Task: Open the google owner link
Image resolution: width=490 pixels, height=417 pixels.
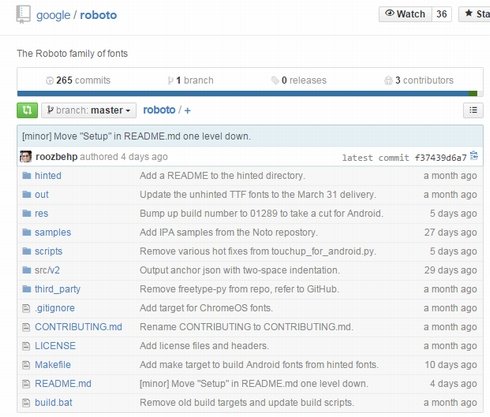Action: 53,15
